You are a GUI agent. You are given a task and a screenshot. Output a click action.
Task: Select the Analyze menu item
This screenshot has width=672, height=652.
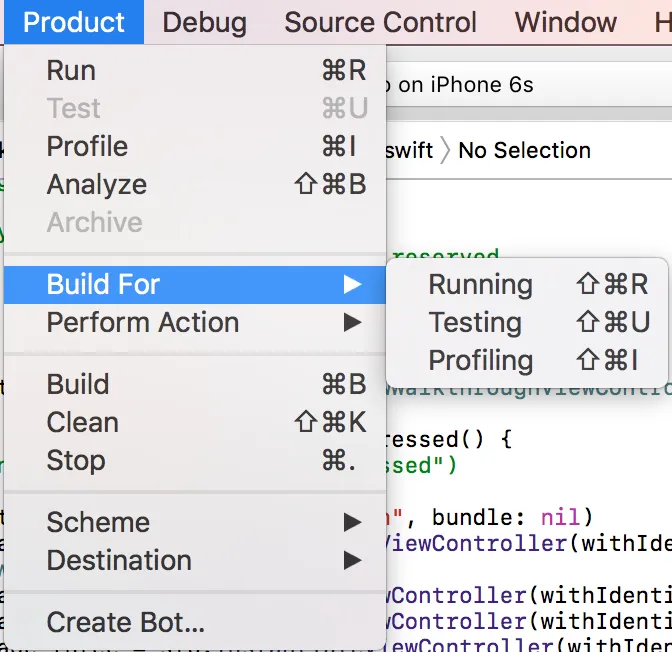click(97, 185)
